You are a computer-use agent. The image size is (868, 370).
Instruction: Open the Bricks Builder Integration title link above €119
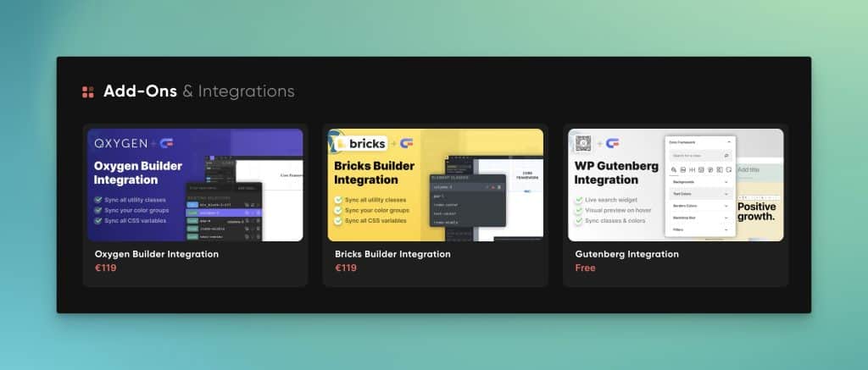[x=392, y=254]
